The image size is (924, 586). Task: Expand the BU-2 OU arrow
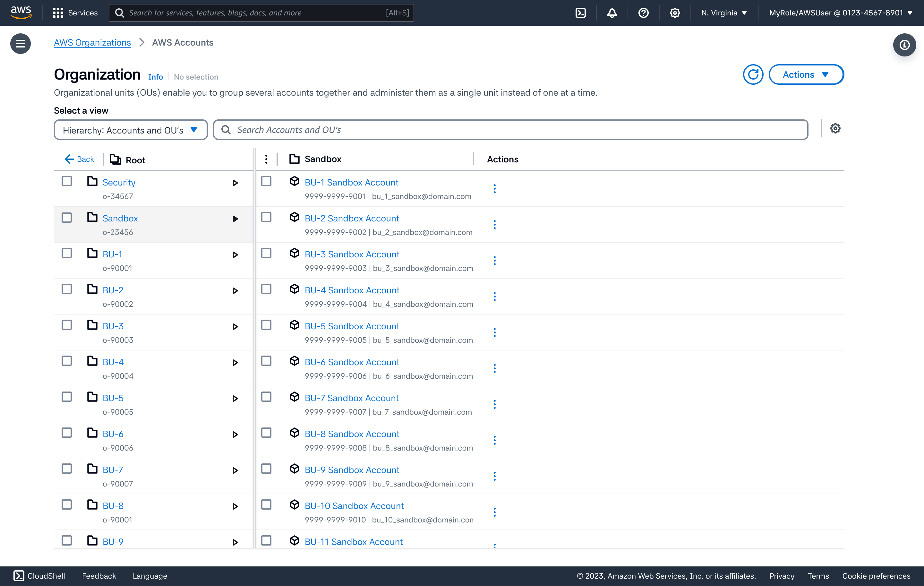tap(235, 291)
